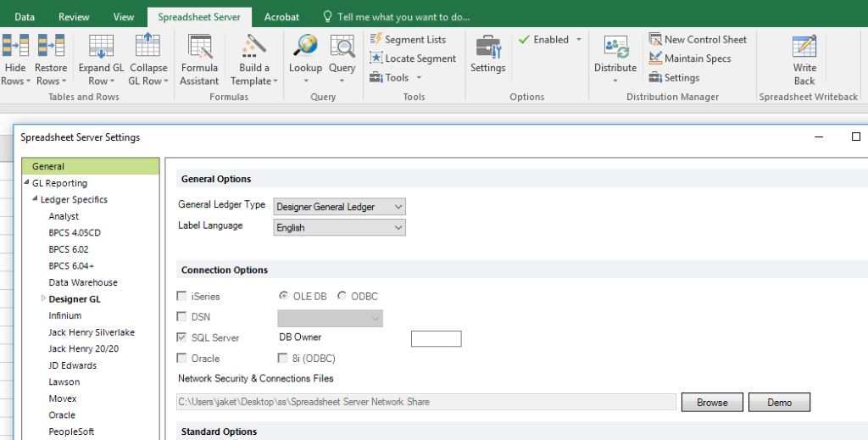
Task: Expand the Designer GL tree node
Action: coord(43,298)
